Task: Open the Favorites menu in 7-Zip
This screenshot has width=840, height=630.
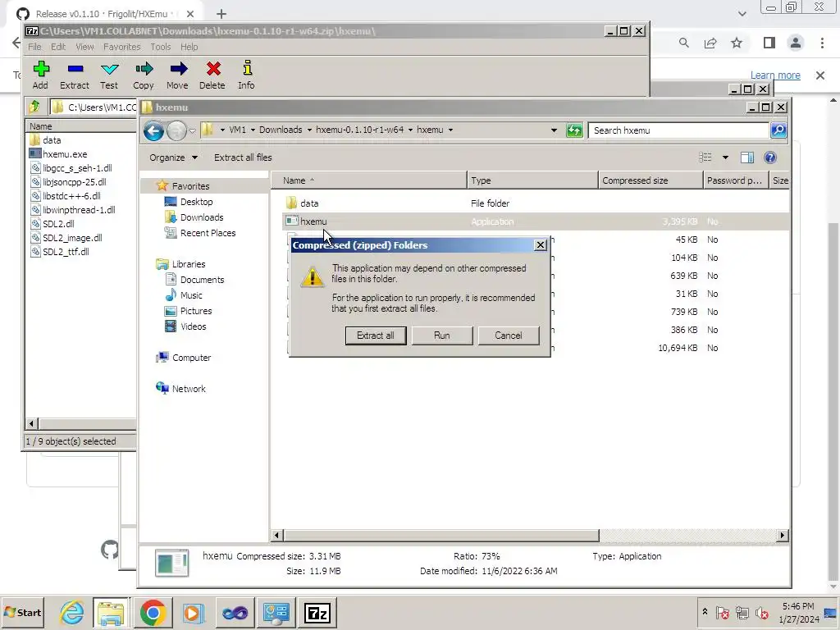Action: coord(121,47)
